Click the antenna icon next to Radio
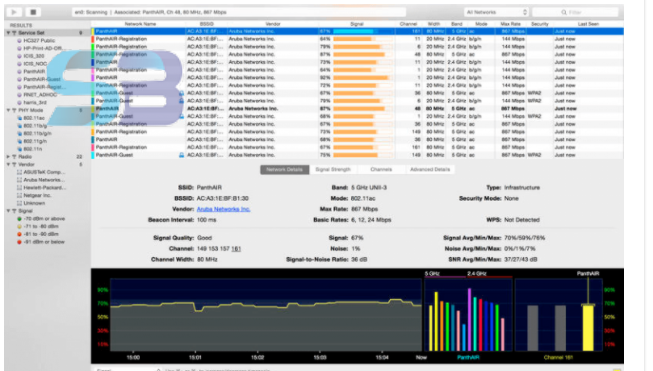 (x=14, y=157)
